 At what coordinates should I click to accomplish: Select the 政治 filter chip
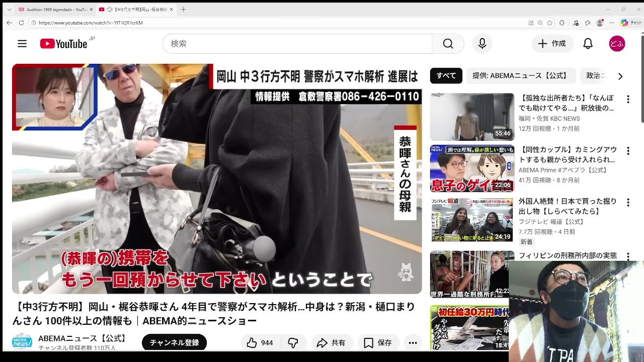coord(595,76)
